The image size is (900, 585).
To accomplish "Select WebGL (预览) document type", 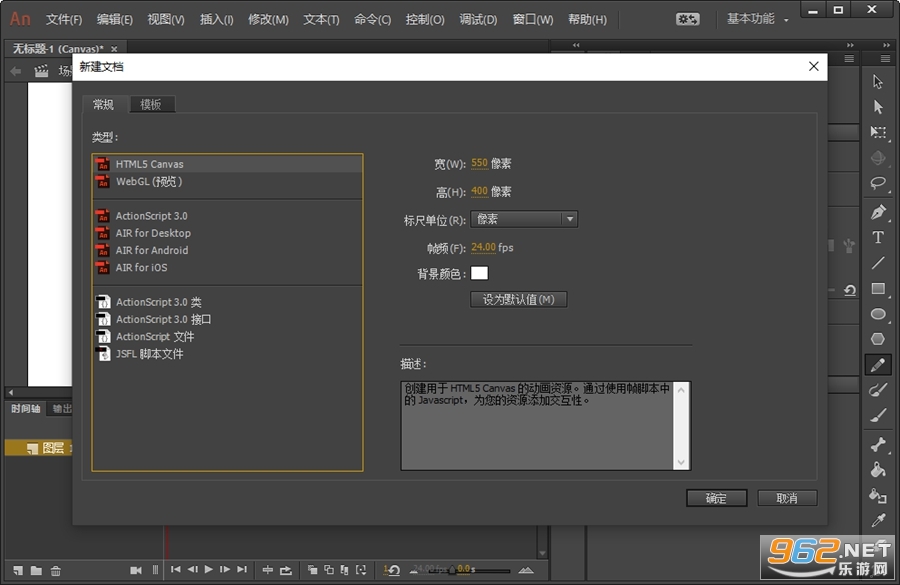I will [x=227, y=181].
